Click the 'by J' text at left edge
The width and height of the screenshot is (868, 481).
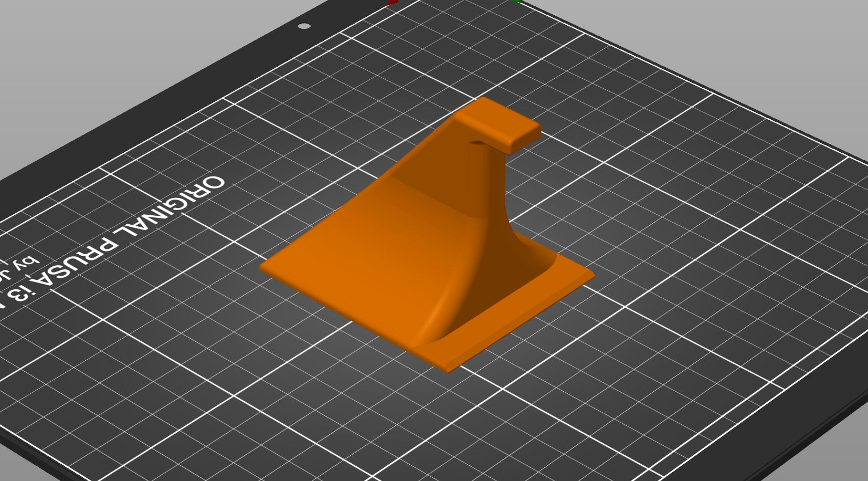(21, 266)
